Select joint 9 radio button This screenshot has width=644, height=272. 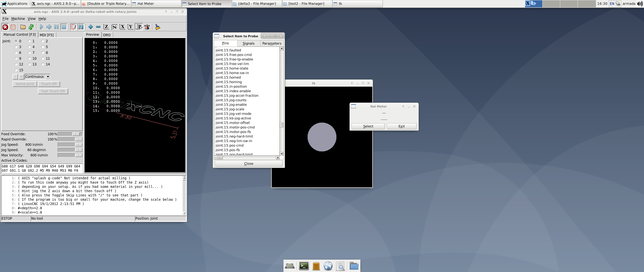pyautogui.click(x=16, y=58)
